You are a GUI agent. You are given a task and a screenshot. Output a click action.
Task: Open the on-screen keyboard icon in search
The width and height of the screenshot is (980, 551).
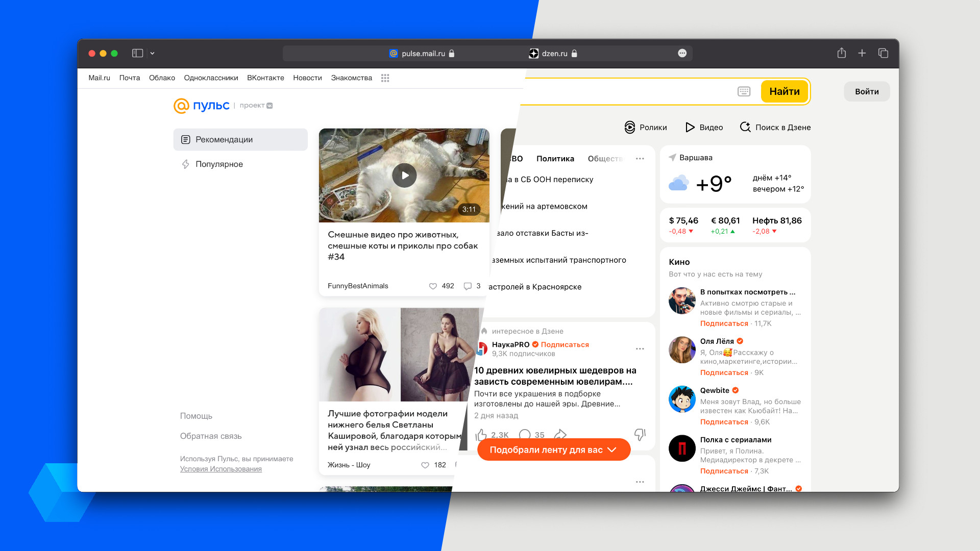pyautogui.click(x=744, y=91)
